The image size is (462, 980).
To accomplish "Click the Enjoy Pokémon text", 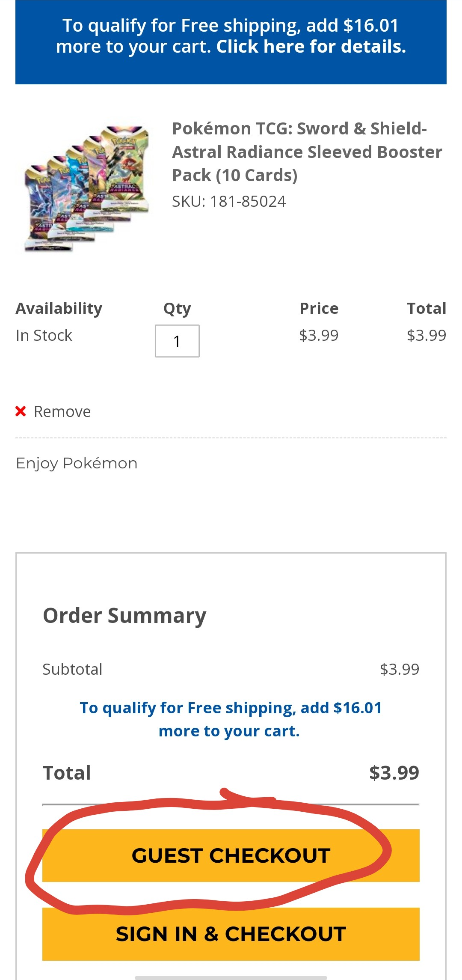I will pyautogui.click(x=77, y=463).
